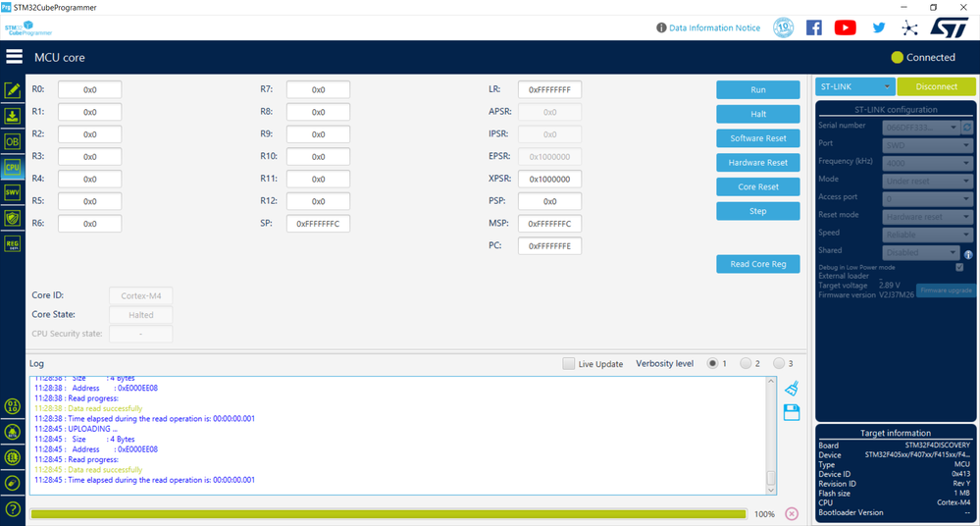The height and width of the screenshot is (526, 980).
Task: Click the Shared info icon
Action: tap(968, 254)
